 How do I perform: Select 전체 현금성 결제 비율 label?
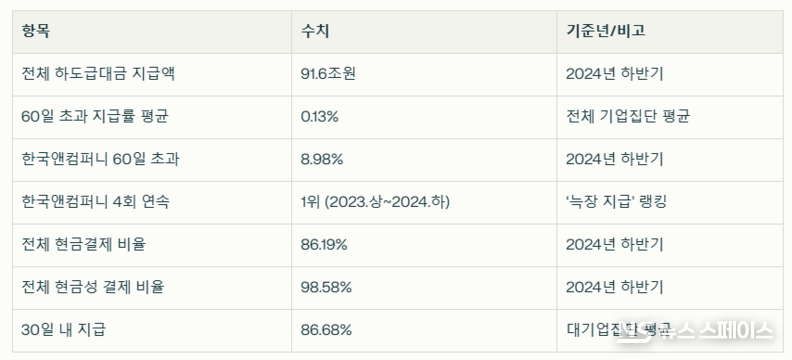click(x=92, y=287)
